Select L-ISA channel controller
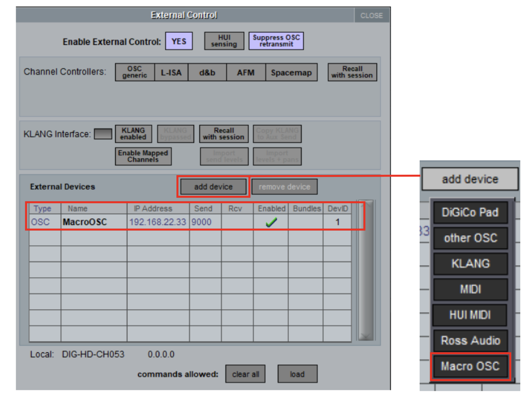The image size is (532, 403). (x=171, y=73)
